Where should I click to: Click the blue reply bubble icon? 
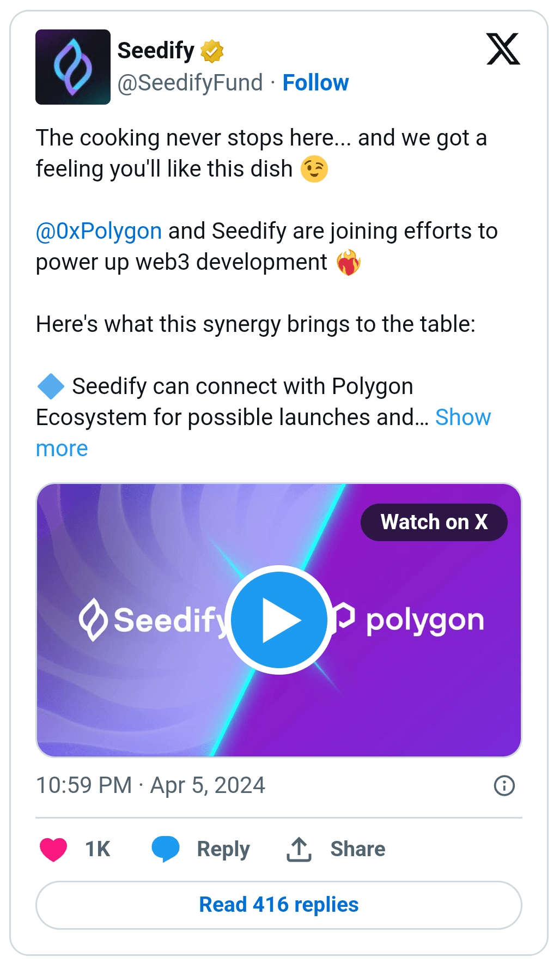coord(166,849)
